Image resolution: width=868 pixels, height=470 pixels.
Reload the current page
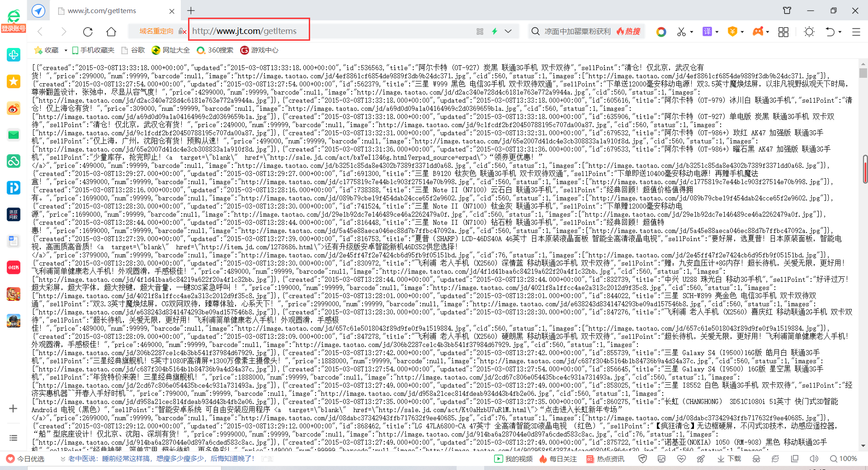point(88,31)
